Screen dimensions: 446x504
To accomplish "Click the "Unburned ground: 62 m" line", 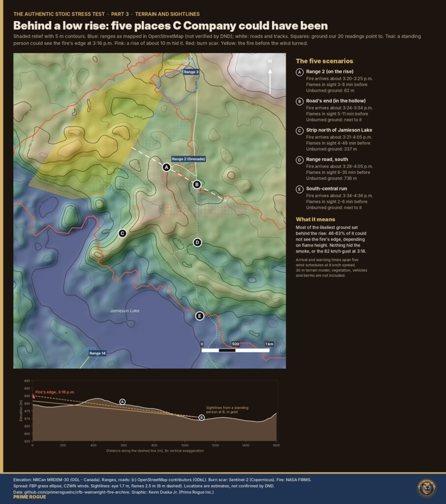I will (x=330, y=91).
